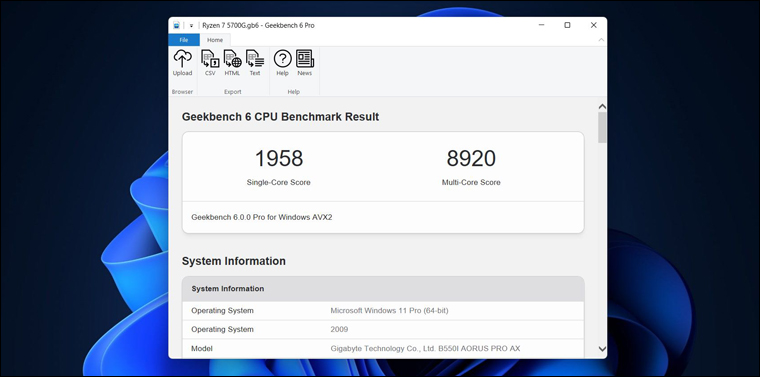The height and width of the screenshot is (377, 760).
Task: Click the System Information table header row
Action: (383, 289)
